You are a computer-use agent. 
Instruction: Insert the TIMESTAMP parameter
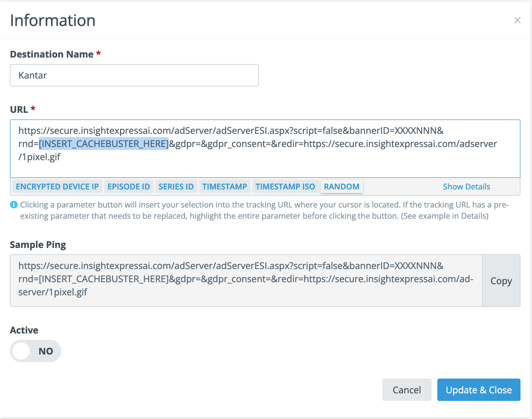[225, 186]
